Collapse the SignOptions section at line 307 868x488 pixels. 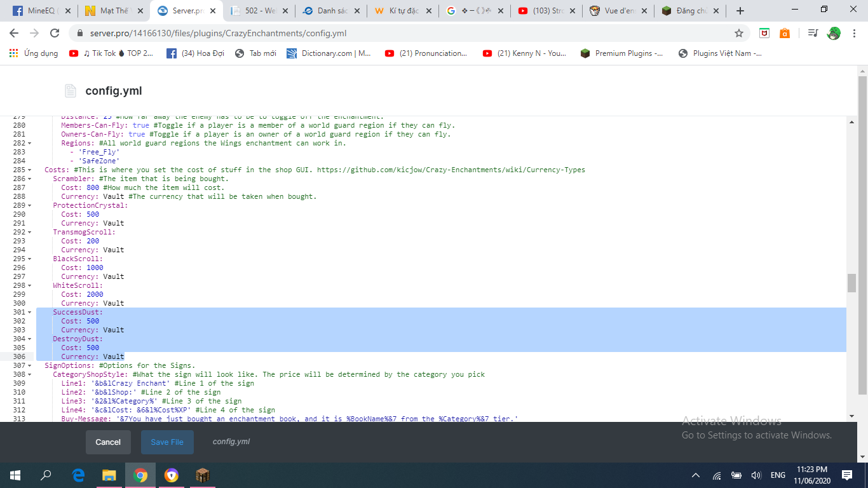pyautogui.click(x=30, y=365)
